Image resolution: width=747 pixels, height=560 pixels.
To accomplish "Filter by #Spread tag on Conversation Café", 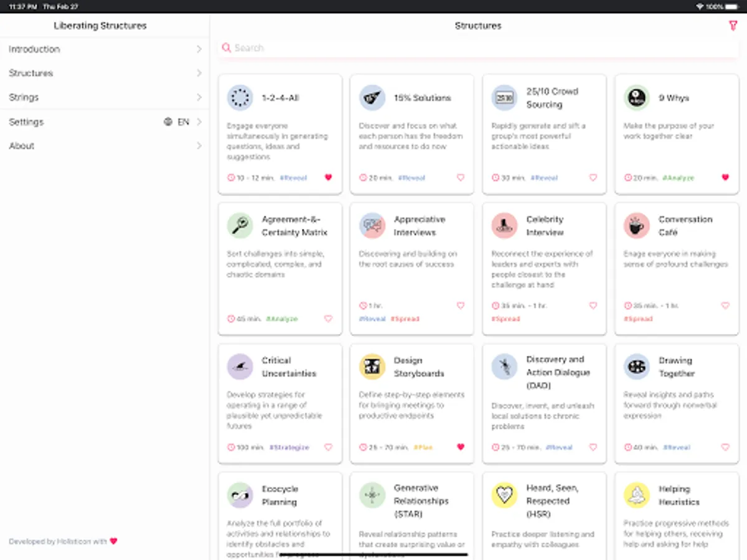I will [638, 319].
